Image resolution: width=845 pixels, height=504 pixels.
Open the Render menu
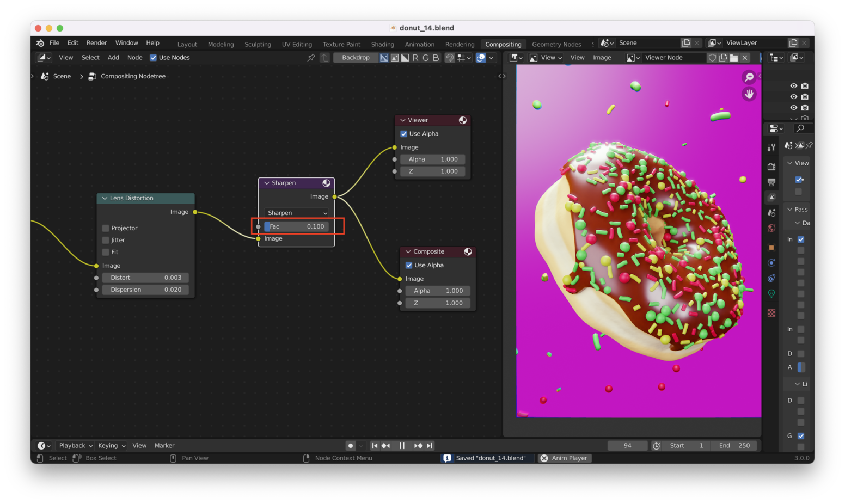pyautogui.click(x=96, y=43)
